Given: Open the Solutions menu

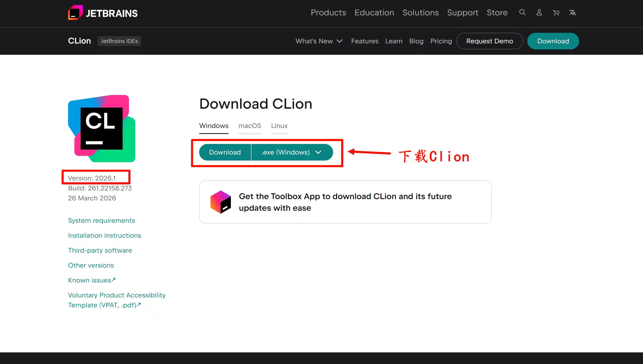Looking at the screenshot, I should coord(420,12).
